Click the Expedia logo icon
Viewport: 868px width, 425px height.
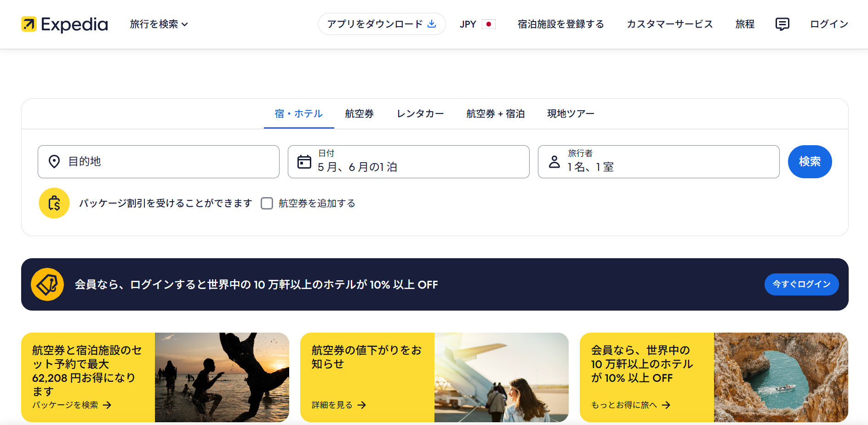coord(29,24)
